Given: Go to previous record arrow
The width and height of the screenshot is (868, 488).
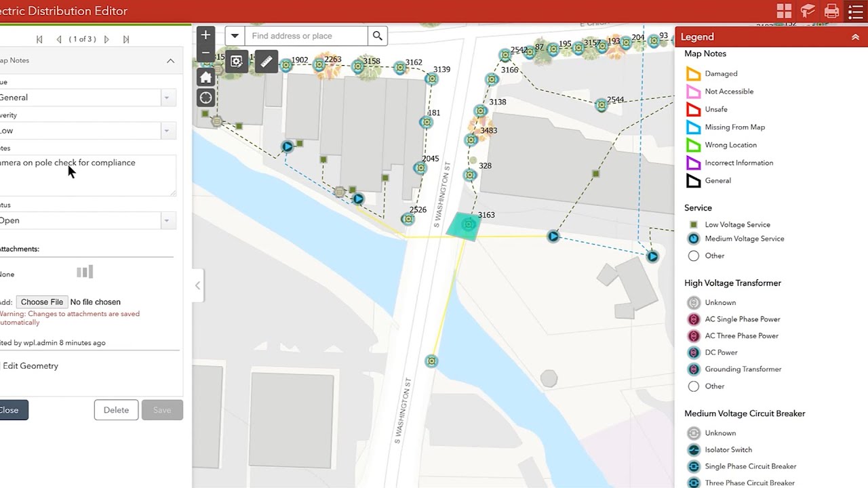Looking at the screenshot, I should (59, 39).
